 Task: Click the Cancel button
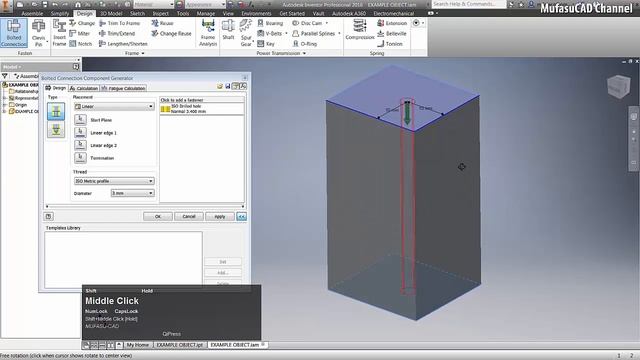point(189,216)
